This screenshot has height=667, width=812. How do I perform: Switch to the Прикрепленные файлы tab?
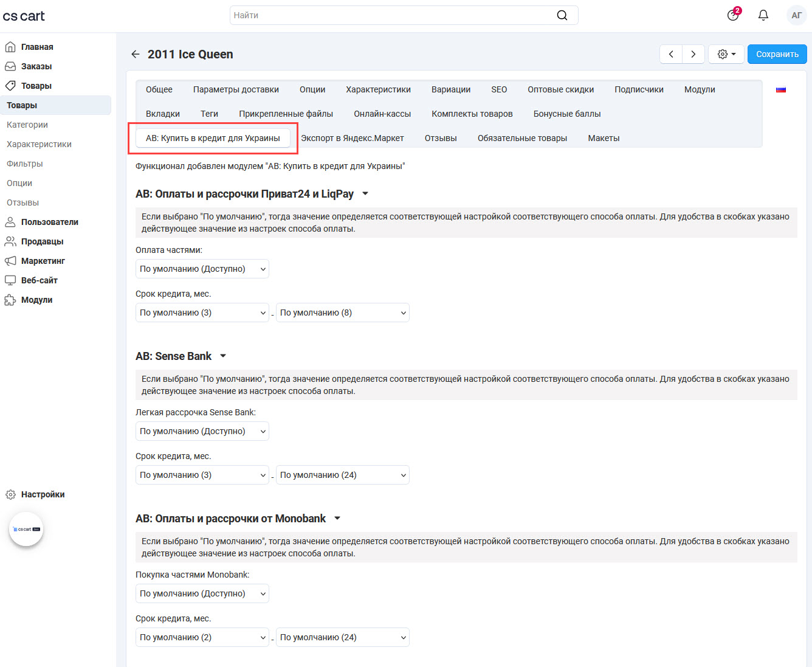click(286, 114)
